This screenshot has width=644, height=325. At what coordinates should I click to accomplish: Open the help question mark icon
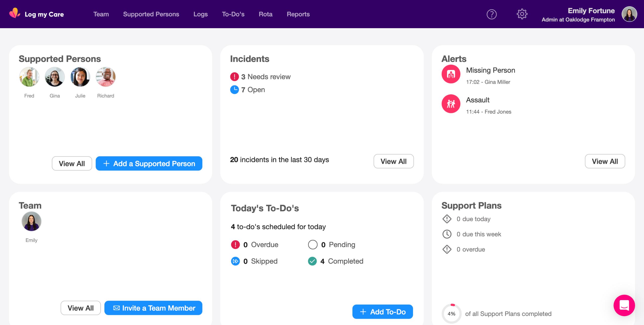click(x=492, y=14)
